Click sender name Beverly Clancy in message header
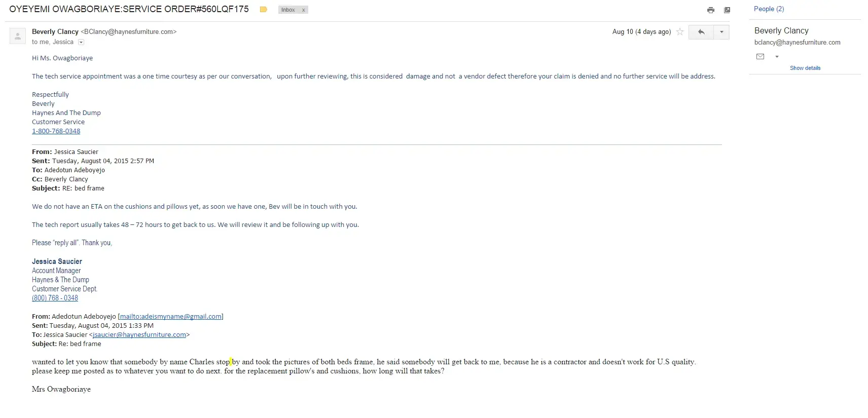Screen dimensions: 868x418 click(x=55, y=32)
